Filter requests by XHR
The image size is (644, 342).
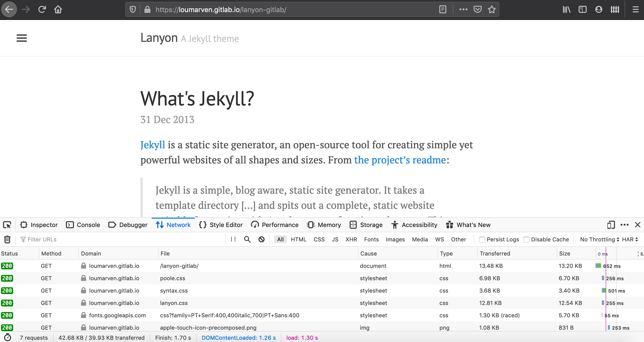click(x=351, y=239)
